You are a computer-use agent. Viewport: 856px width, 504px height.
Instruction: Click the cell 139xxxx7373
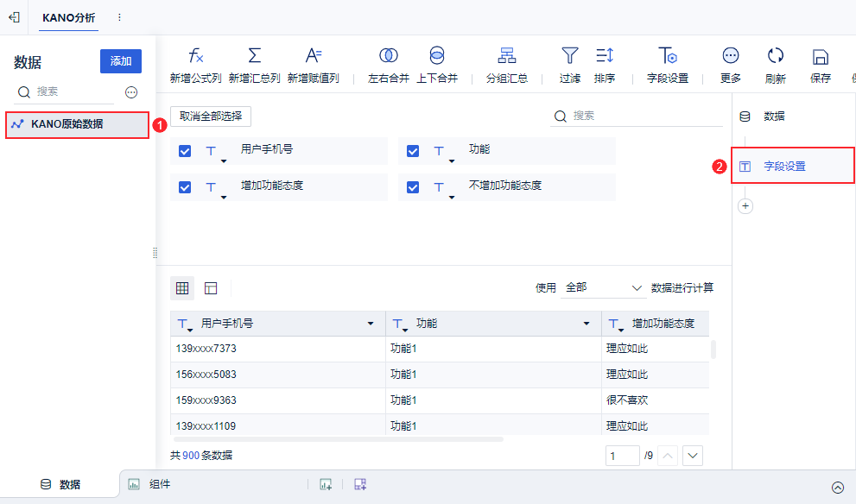point(278,350)
